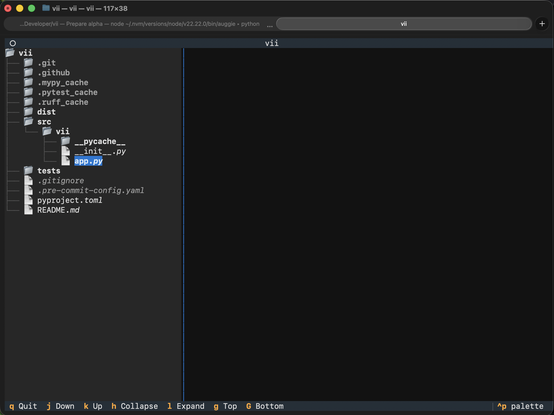Maximize the window with green button
Viewport: 554px width, 415px height.
coord(31,8)
